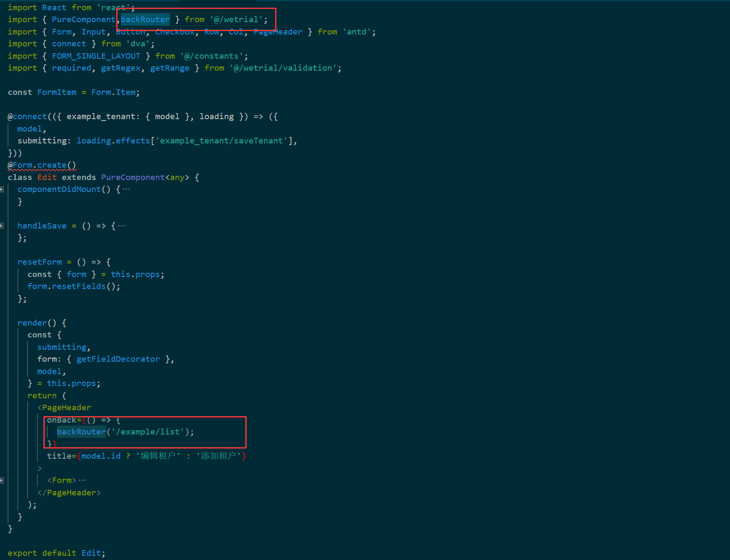Click the 'antd' module string

pos(357,32)
